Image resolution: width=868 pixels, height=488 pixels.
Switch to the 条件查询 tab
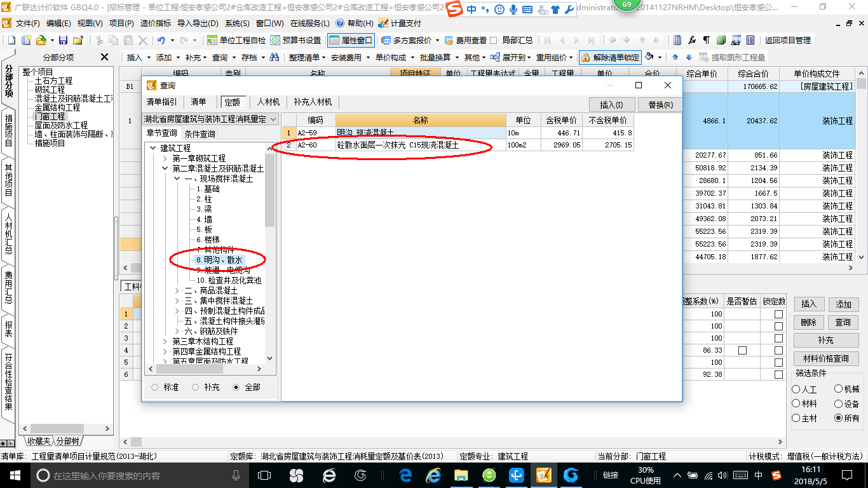point(200,134)
